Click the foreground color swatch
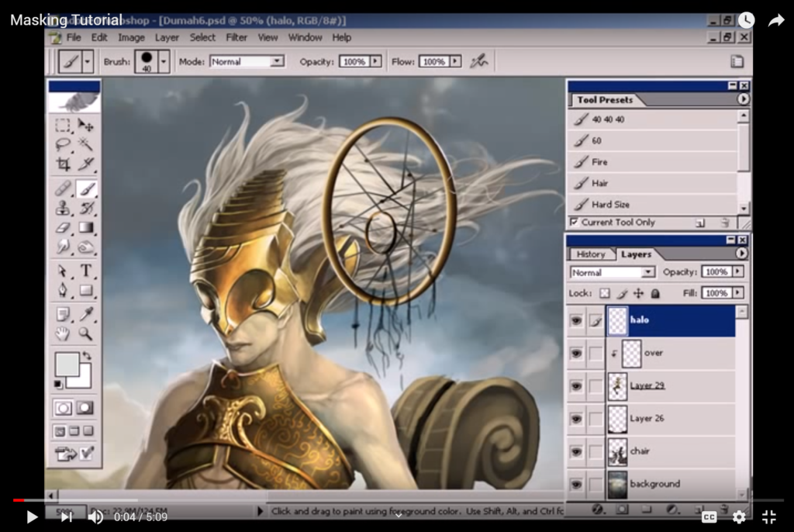Viewport: 794px width, 532px height. tap(67, 364)
